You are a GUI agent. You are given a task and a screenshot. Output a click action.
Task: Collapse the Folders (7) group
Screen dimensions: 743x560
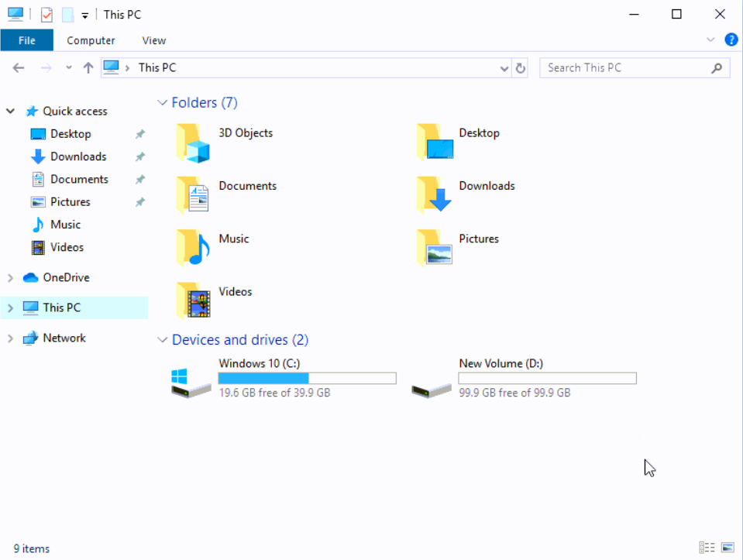click(162, 103)
